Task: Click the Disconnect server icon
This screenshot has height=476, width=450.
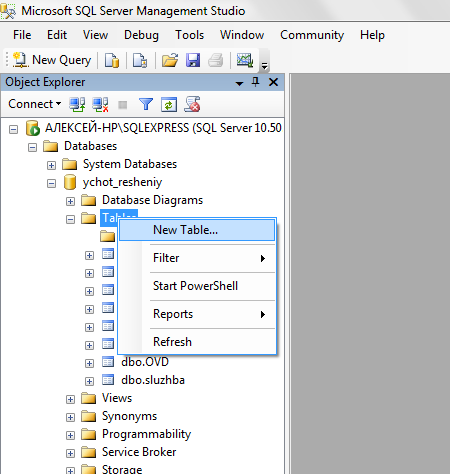Action: (100, 104)
